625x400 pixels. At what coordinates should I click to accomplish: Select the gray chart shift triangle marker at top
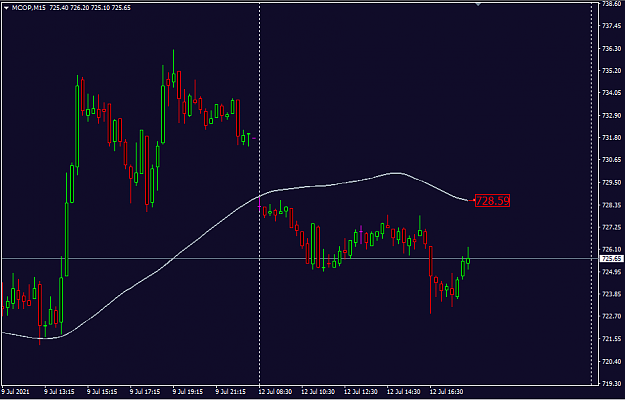coord(478,4)
